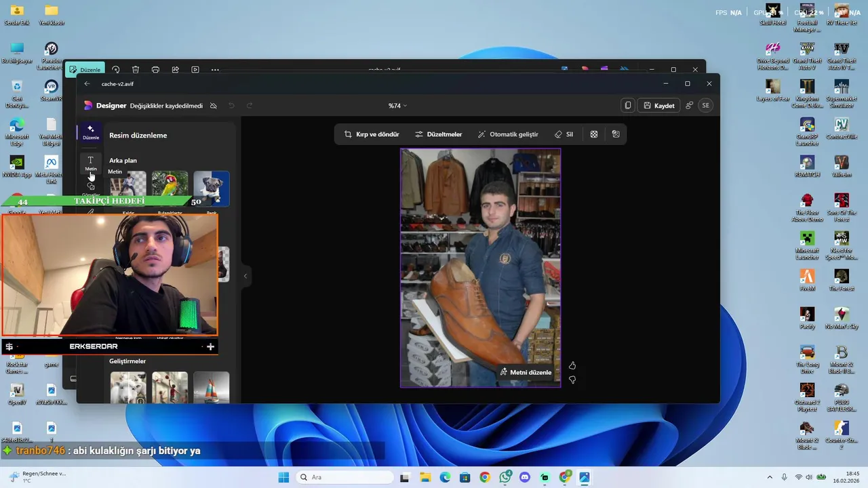This screenshot has height=488, width=868.
Task: Click the weather widget Regen/Schnee
Action: point(37,477)
